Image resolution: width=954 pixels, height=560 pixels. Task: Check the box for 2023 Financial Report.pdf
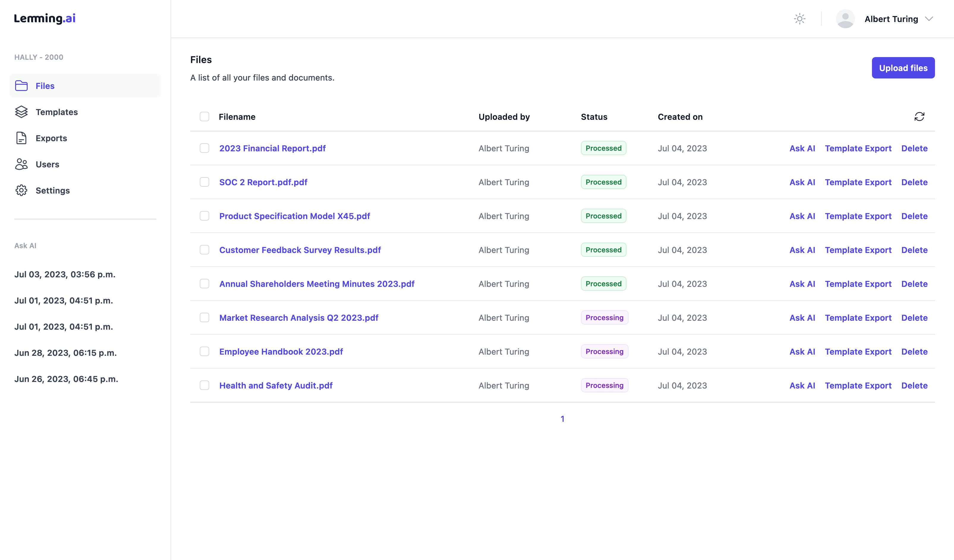coord(204,148)
